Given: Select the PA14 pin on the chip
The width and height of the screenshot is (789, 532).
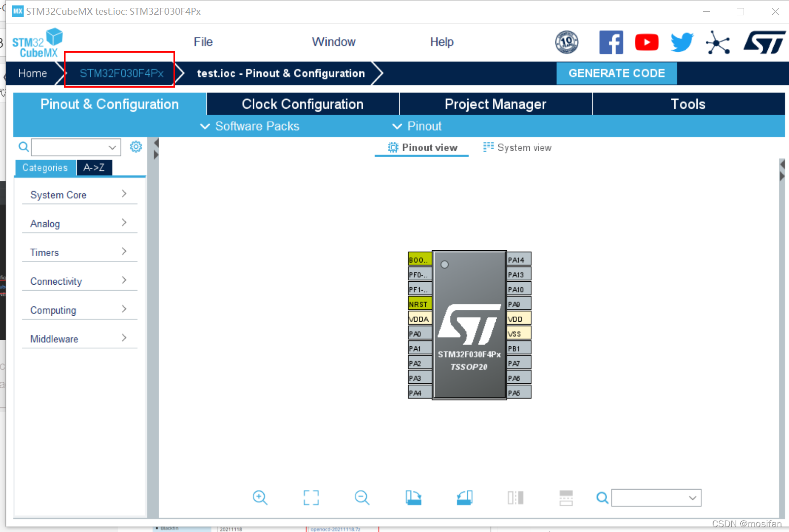Looking at the screenshot, I should 519,259.
